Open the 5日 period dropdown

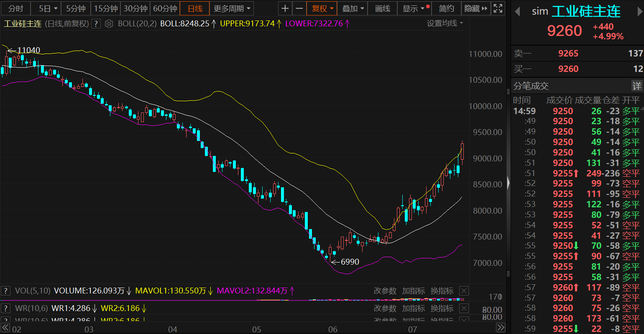[x=48, y=8]
